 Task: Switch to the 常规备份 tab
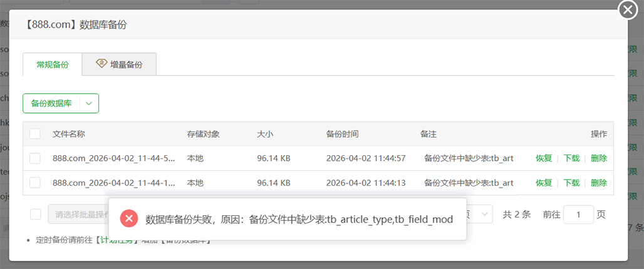coord(52,64)
